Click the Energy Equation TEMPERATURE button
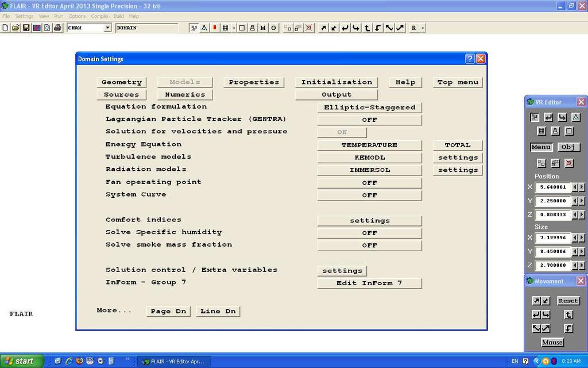 coord(369,145)
